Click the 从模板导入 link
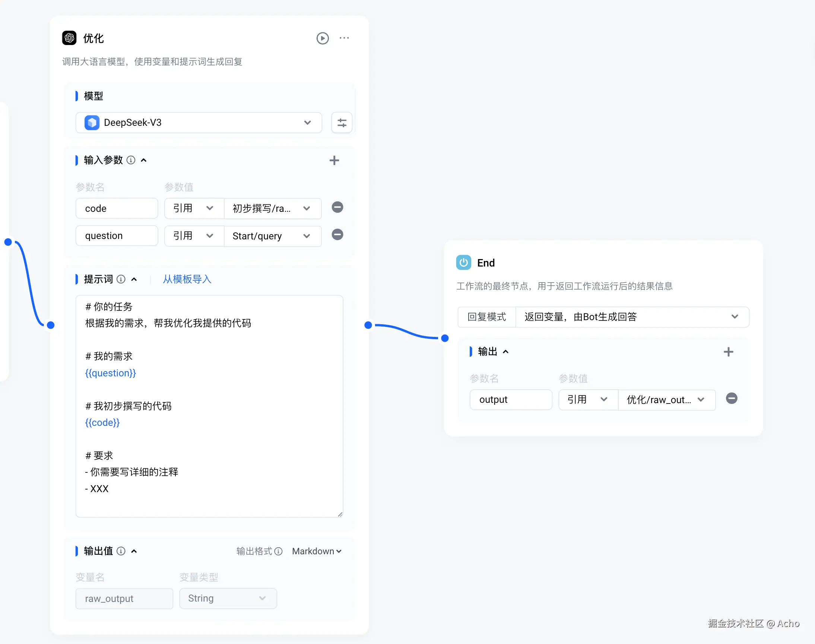 point(187,280)
